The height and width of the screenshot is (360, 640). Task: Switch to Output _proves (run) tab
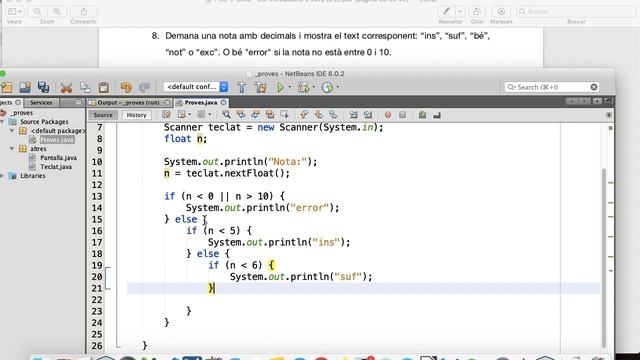[129, 102]
